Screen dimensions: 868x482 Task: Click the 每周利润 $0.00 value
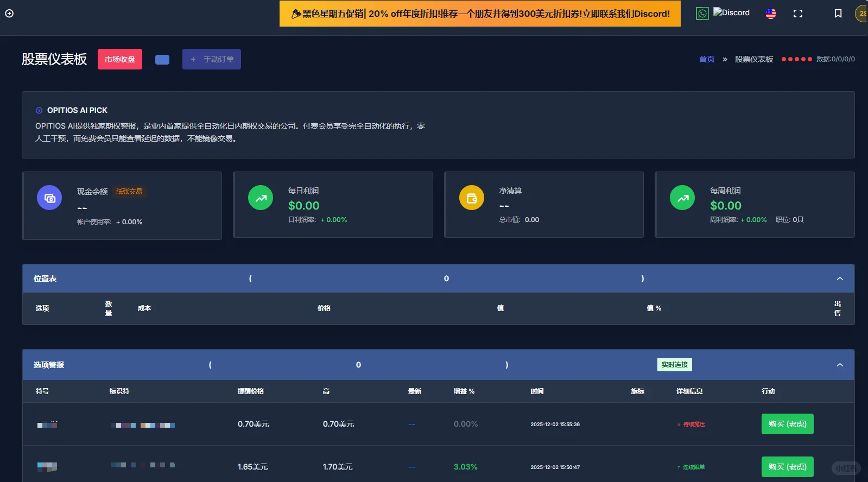click(726, 206)
